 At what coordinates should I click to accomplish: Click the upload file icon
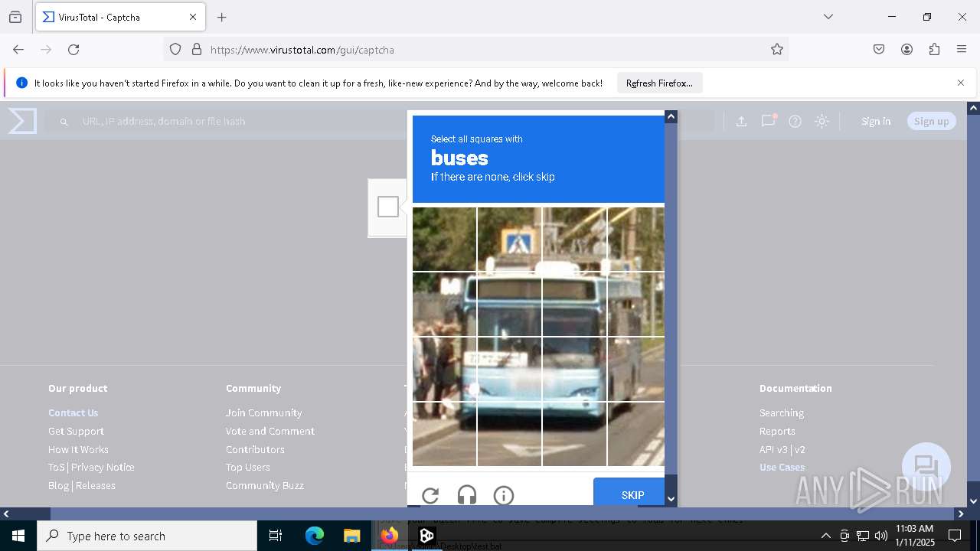point(741,121)
